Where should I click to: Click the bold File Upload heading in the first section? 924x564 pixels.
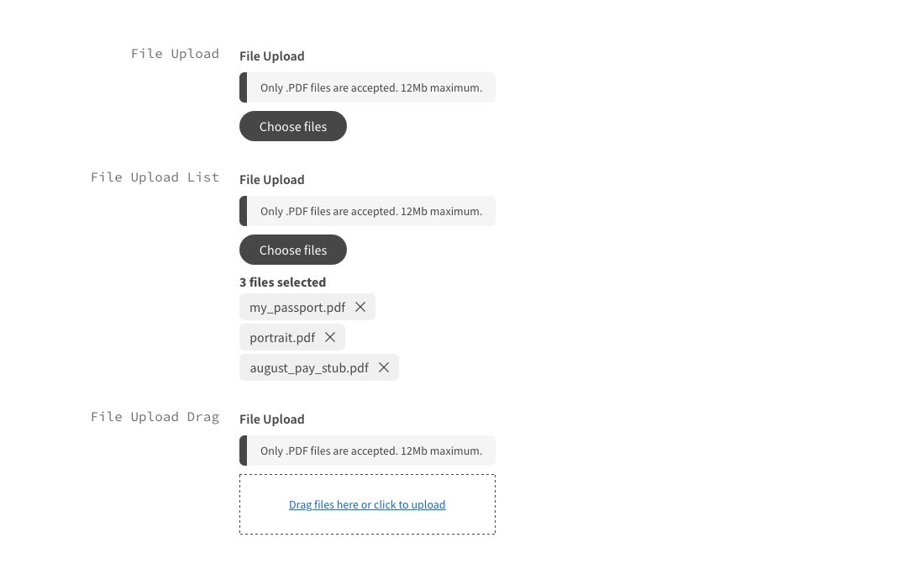(271, 56)
